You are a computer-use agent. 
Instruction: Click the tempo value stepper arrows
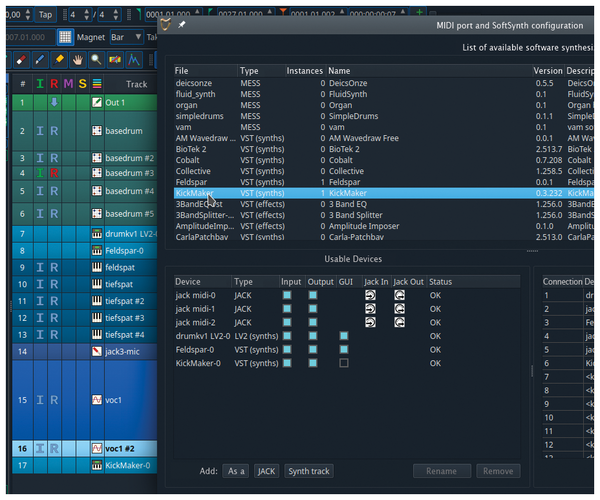click(x=27, y=15)
